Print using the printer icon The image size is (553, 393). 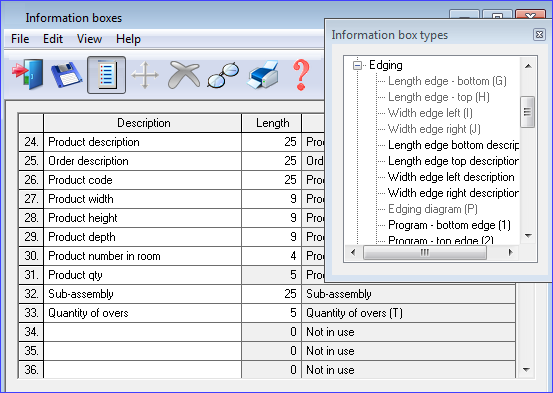coord(263,74)
